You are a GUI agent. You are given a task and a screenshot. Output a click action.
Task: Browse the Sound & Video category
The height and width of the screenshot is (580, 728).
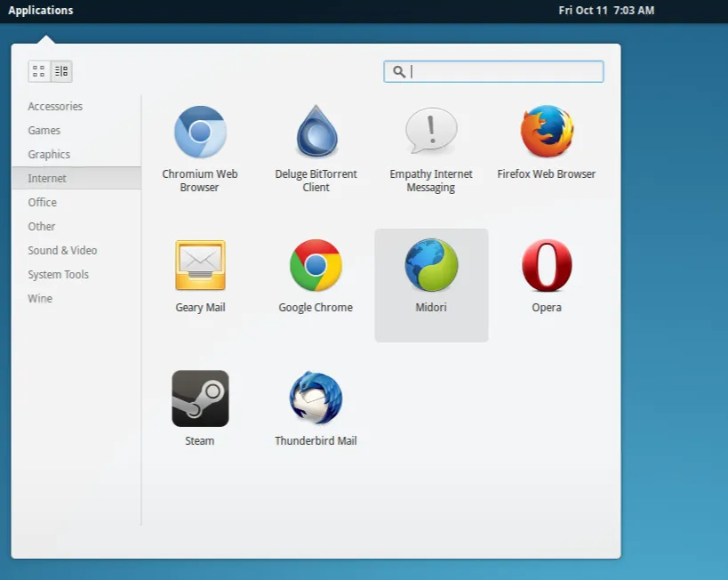tap(62, 251)
